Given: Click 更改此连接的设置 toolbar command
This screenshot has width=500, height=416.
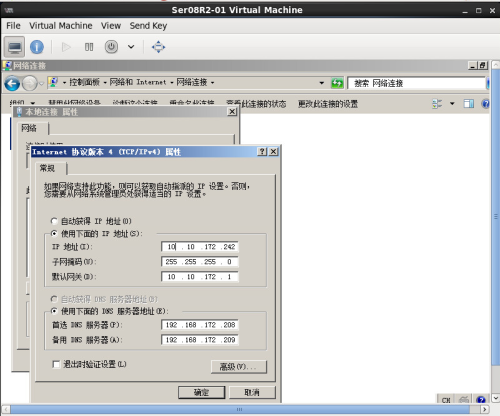Looking at the screenshot, I should pyautogui.click(x=328, y=104).
